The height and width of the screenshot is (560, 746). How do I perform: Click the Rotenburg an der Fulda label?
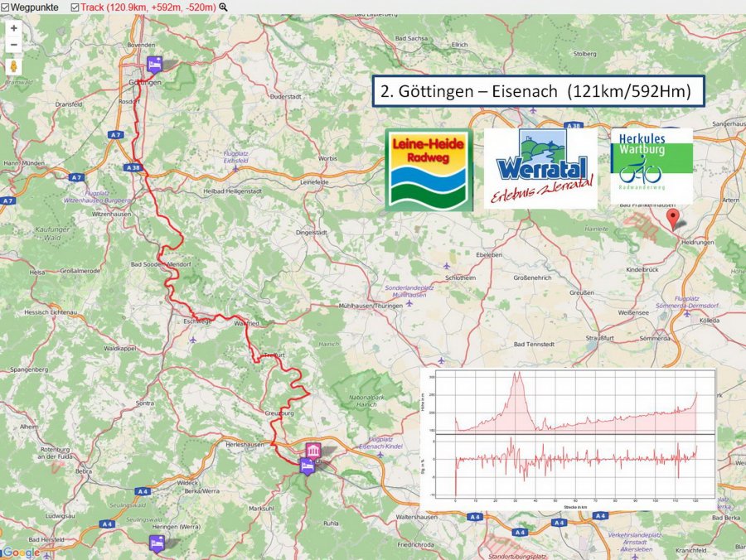tap(56, 452)
